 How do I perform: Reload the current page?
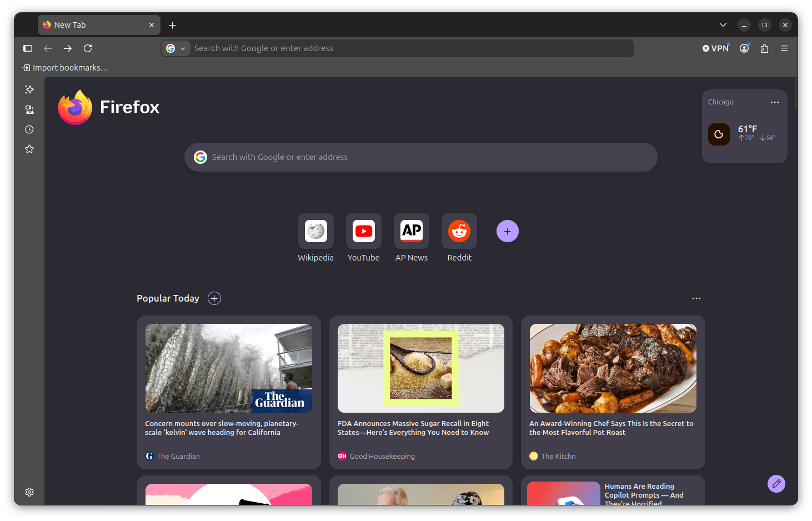pyautogui.click(x=88, y=48)
